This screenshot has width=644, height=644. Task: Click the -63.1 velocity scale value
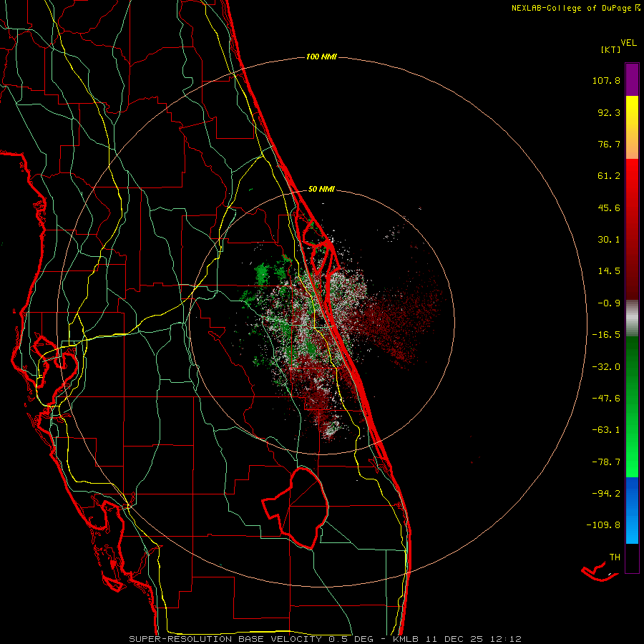click(x=606, y=430)
